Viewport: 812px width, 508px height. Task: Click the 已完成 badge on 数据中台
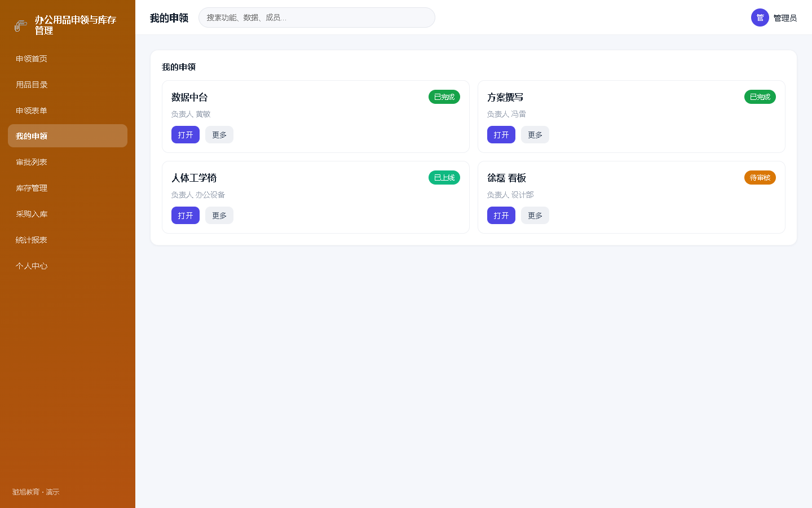point(444,97)
